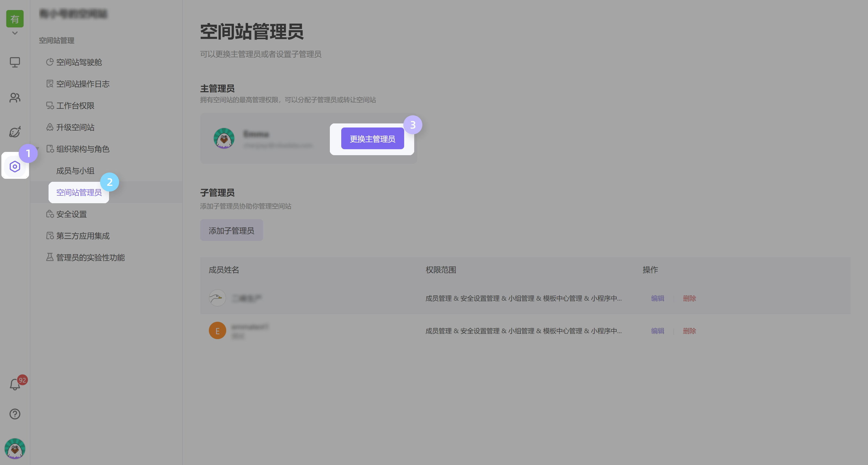Click the space settings hexagon icon
This screenshot has height=465, width=868.
pos(15,167)
